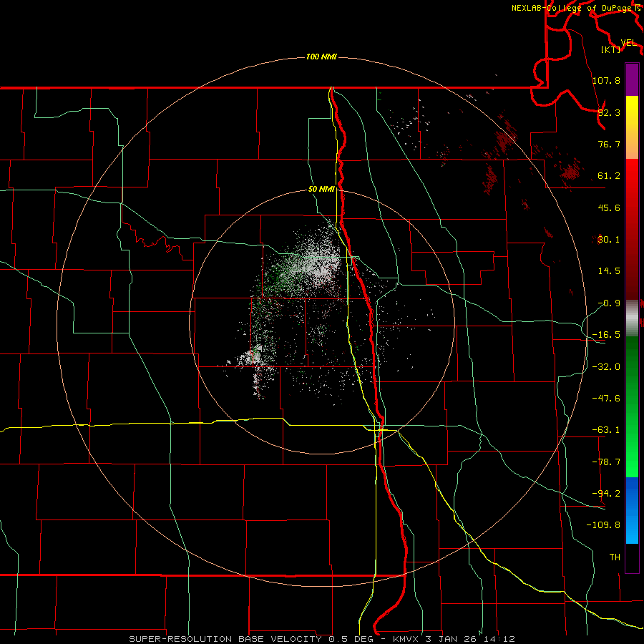Click the [KT] units label

coord(611,49)
